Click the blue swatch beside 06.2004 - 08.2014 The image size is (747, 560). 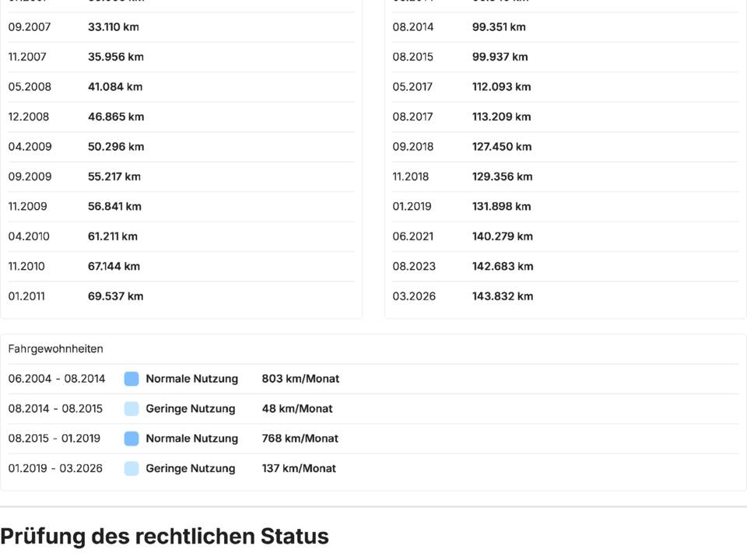pyautogui.click(x=132, y=379)
